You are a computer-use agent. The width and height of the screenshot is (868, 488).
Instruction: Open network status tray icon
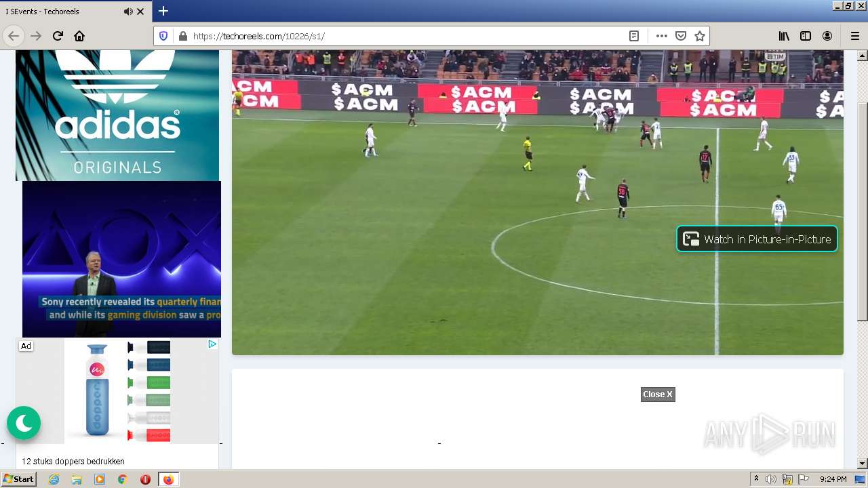click(x=787, y=479)
